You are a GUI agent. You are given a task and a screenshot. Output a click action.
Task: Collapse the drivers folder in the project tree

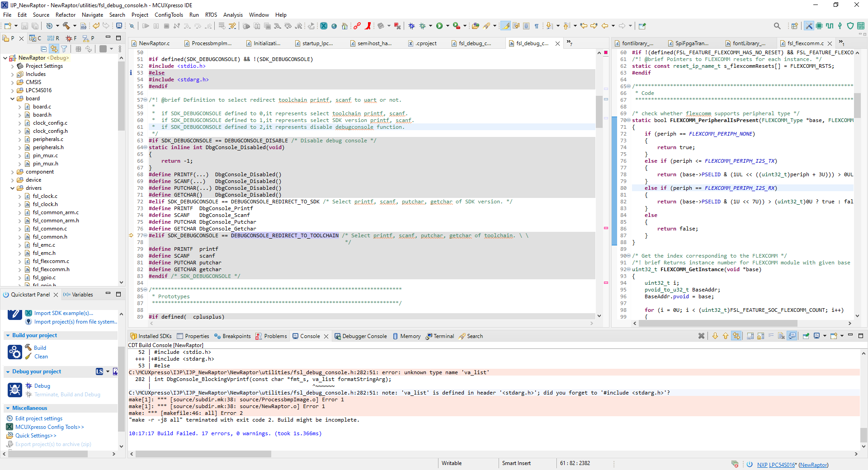tap(13, 188)
